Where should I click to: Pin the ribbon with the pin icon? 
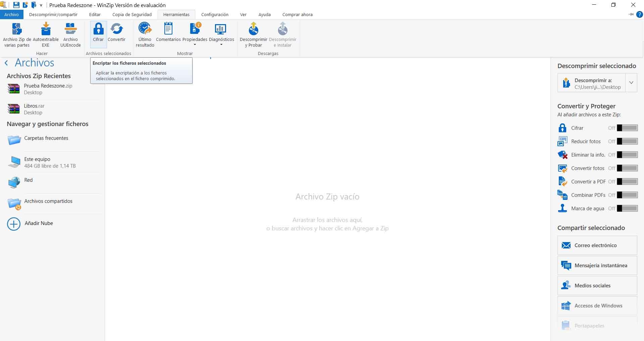631,14
